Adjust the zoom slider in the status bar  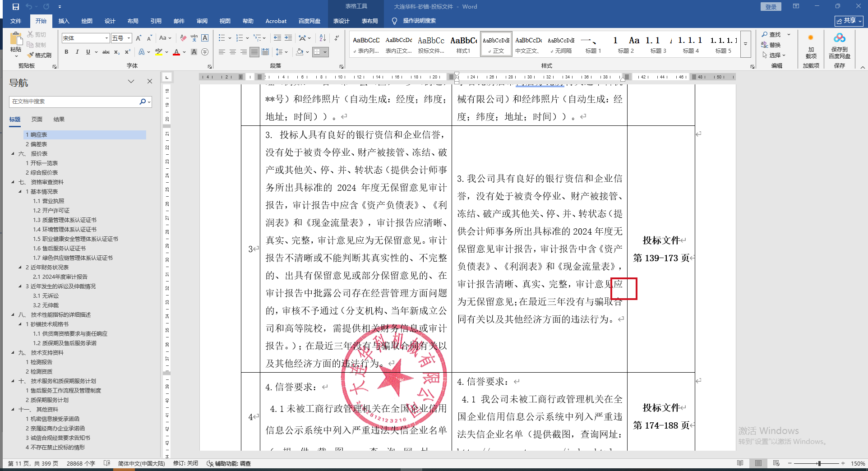tap(819, 463)
